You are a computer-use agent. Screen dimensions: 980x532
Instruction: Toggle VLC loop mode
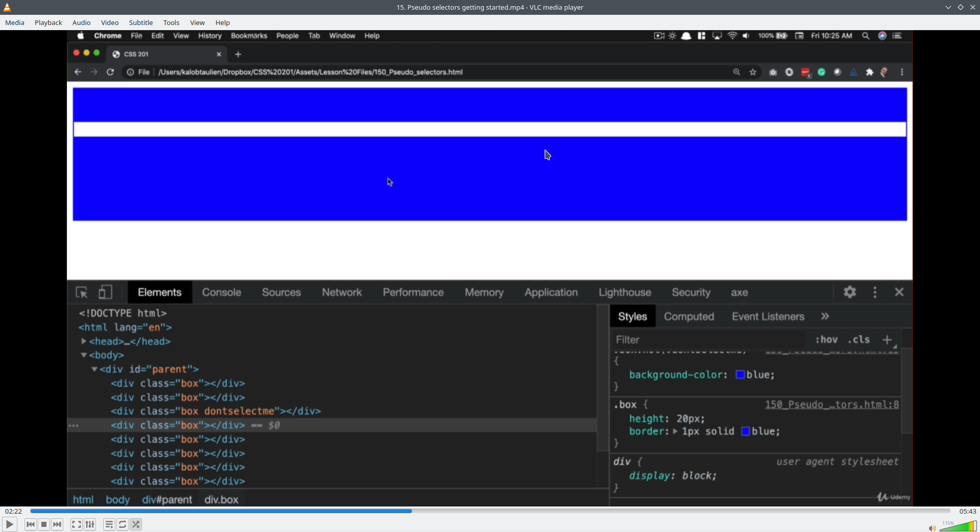click(122, 524)
